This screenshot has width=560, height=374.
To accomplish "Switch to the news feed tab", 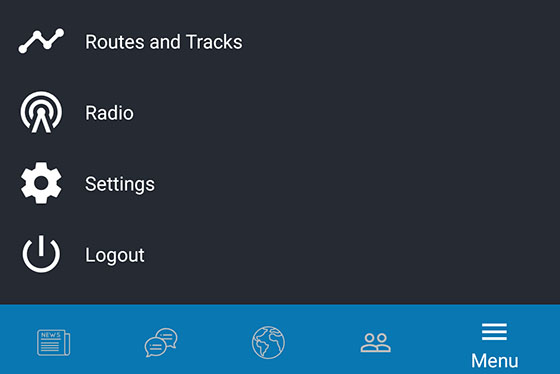I will pyautogui.click(x=54, y=342).
